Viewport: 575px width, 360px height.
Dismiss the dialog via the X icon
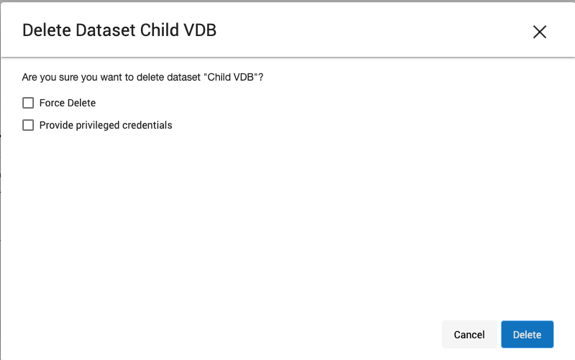[x=539, y=32]
